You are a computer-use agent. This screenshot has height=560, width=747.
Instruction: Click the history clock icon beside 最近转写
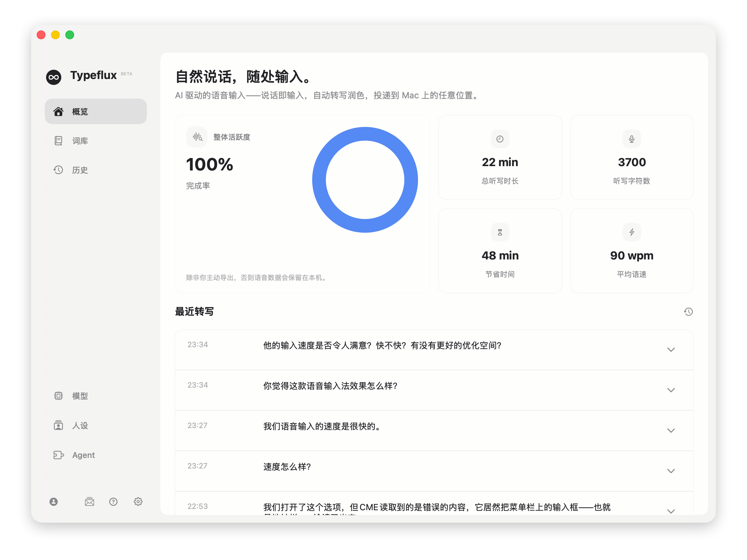688,311
